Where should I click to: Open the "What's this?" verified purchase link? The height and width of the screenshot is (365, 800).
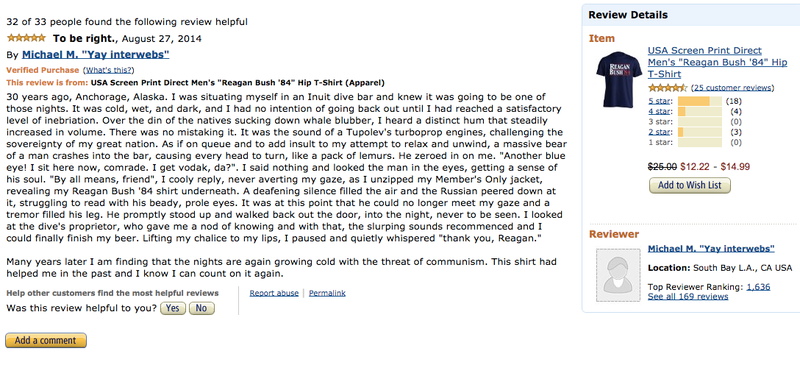click(109, 70)
